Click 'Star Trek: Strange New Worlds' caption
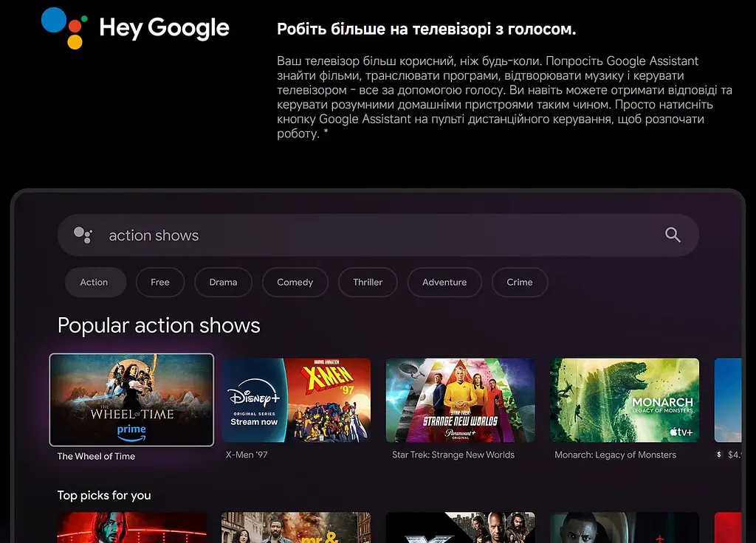756x543 pixels. (x=453, y=454)
